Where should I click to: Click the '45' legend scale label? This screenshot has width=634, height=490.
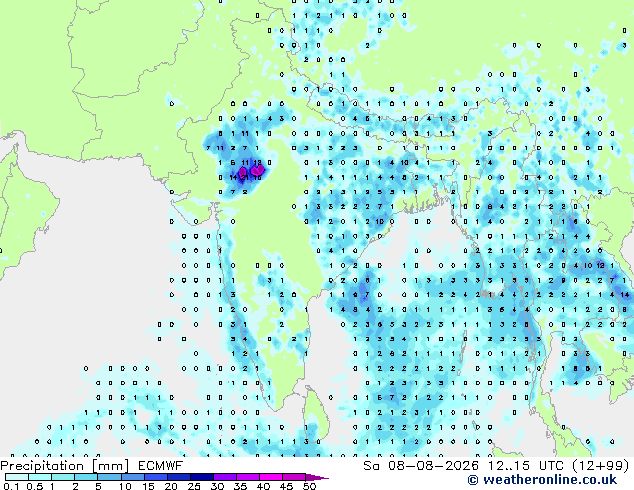[286, 486]
